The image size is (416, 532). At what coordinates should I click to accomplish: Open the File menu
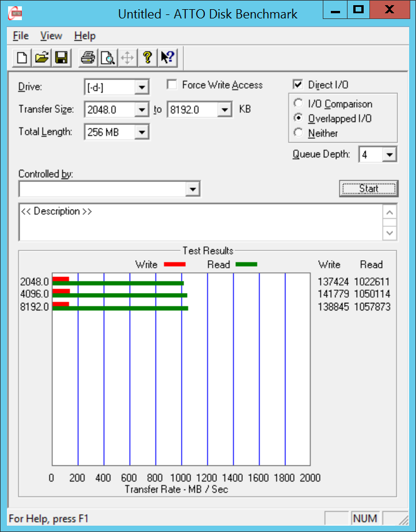click(x=21, y=36)
